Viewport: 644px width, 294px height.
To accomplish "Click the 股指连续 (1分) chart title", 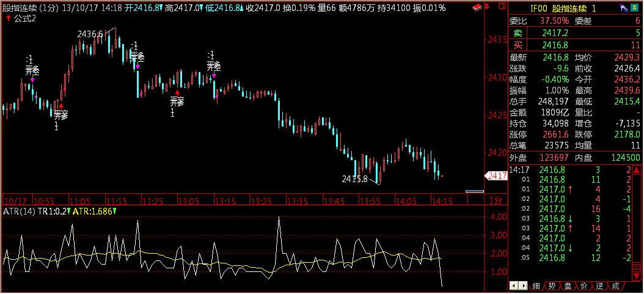I will coord(32,8).
